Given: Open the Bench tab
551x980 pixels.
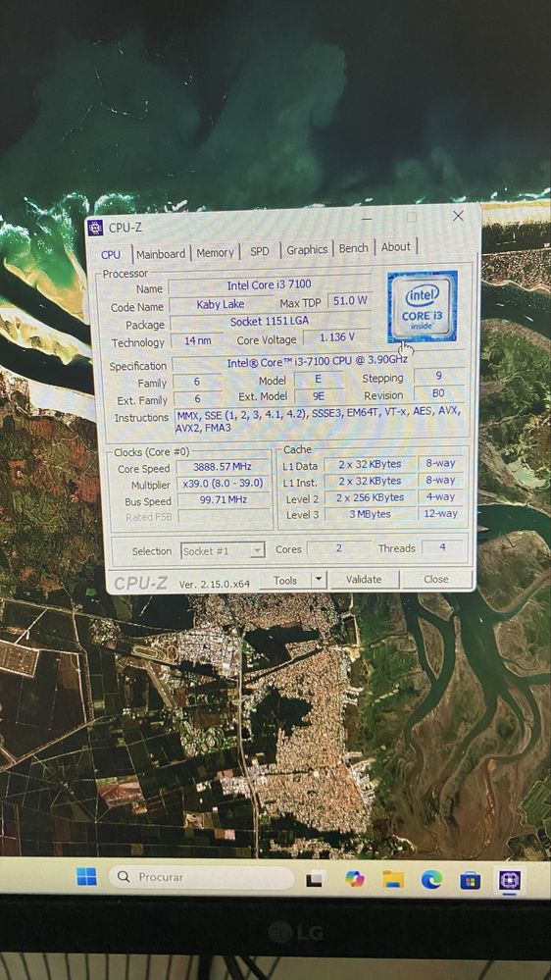Looking at the screenshot, I should (x=354, y=248).
